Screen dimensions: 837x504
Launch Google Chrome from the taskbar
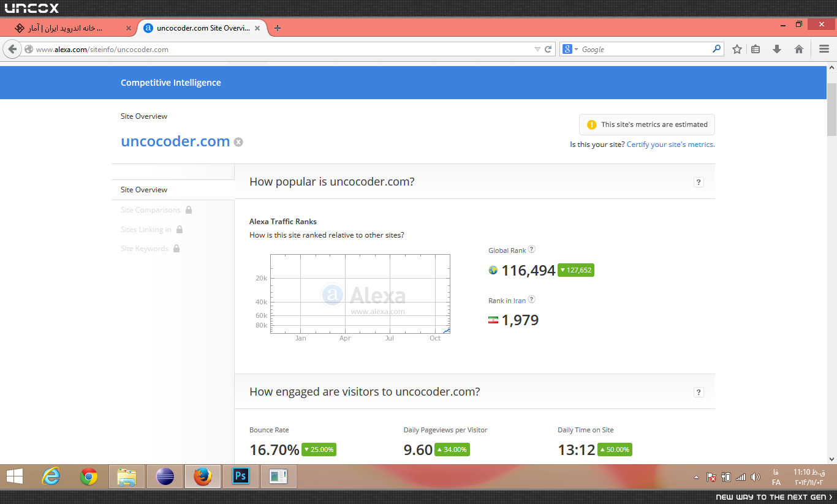(89, 476)
